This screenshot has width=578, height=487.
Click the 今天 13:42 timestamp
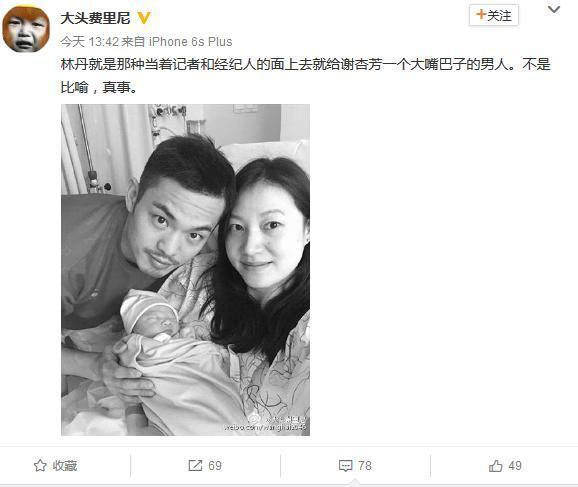coord(88,42)
